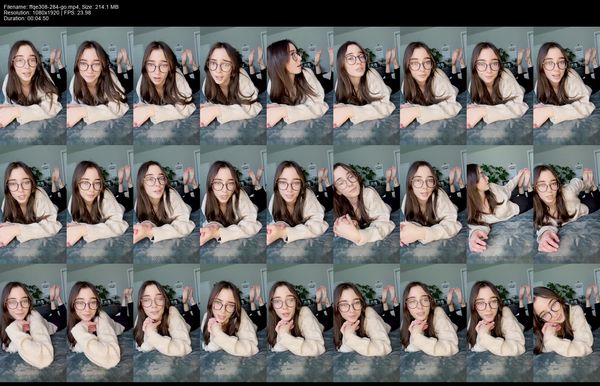The height and width of the screenshot is (386, 600).
Task: Select last thumbnail with head tilted on hands
Action: click(566, 323)
